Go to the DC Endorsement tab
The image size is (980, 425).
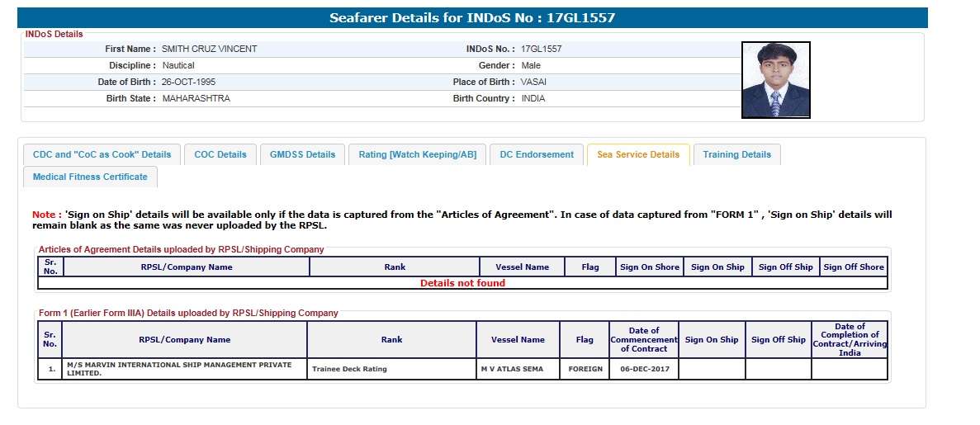(x=537, y=154)
